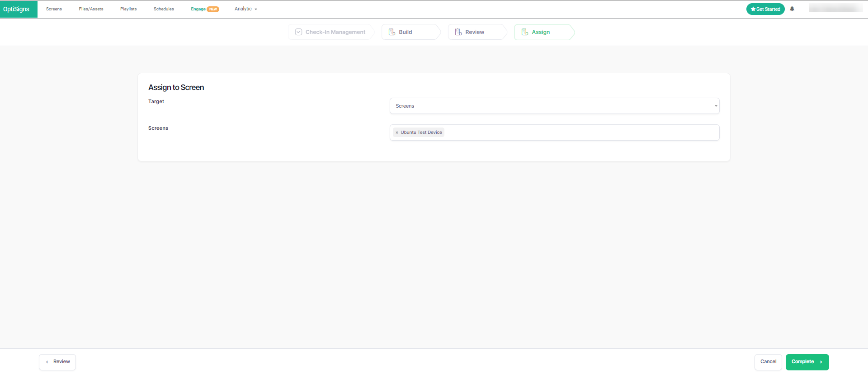Screen dimensions: 868x374
Task: Click the Cancel button
Action: point(768,362)
